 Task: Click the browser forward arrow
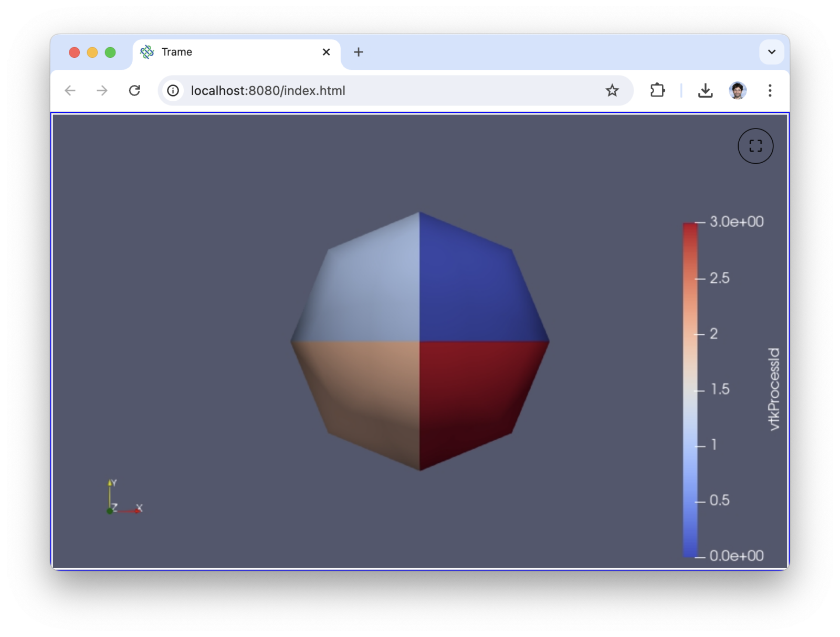click(102, 91)
